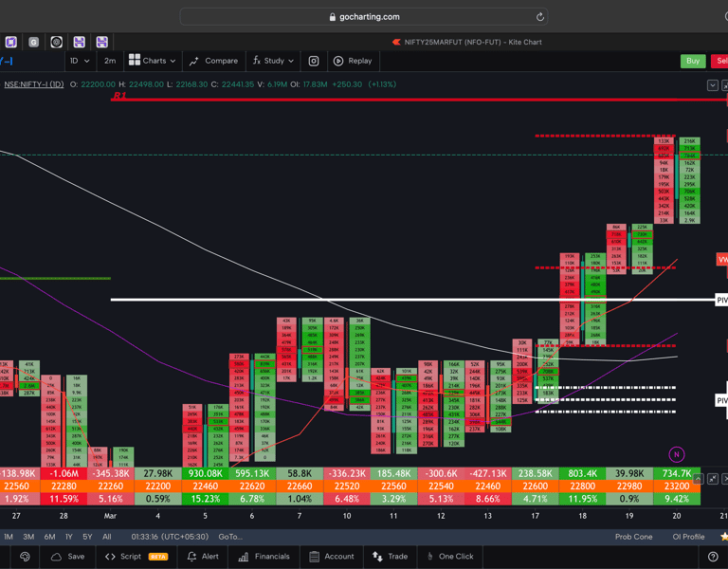728x569 pixels.
Task: Click the Mar label on time axis
Action: coord(110,516)
